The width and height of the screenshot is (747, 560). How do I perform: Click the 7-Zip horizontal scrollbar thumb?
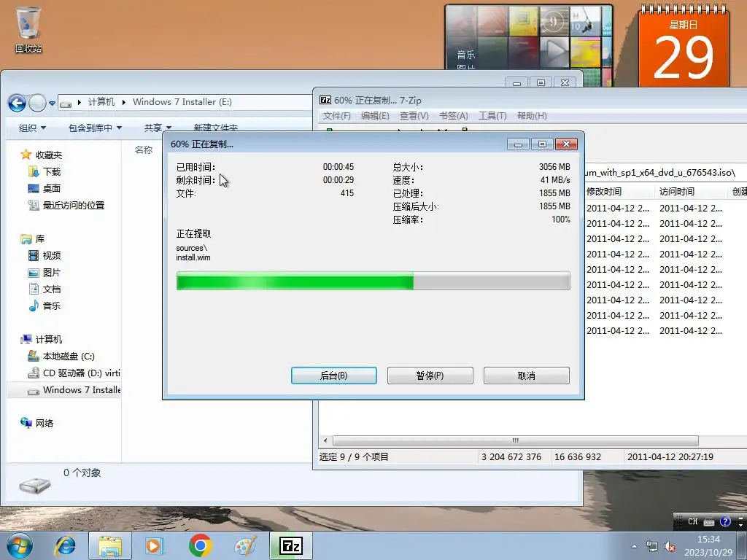tap(516, 440)
